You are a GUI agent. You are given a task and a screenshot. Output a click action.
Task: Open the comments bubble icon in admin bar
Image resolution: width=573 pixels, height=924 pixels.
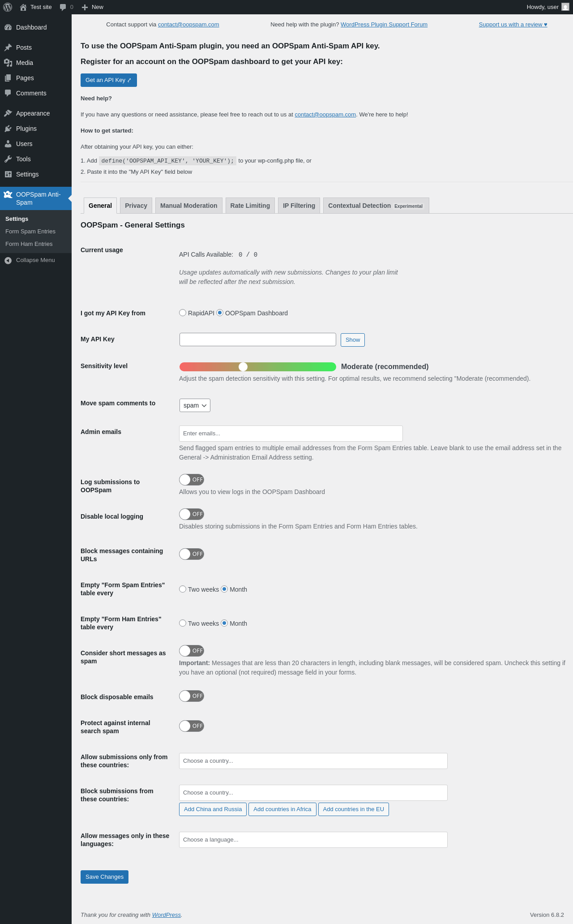pos(63,7)
